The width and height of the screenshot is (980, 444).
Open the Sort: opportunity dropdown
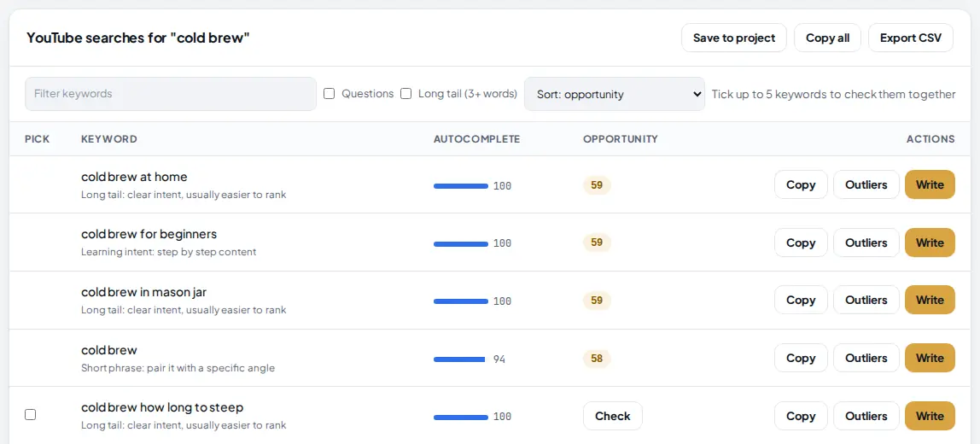tap(615, 94)
